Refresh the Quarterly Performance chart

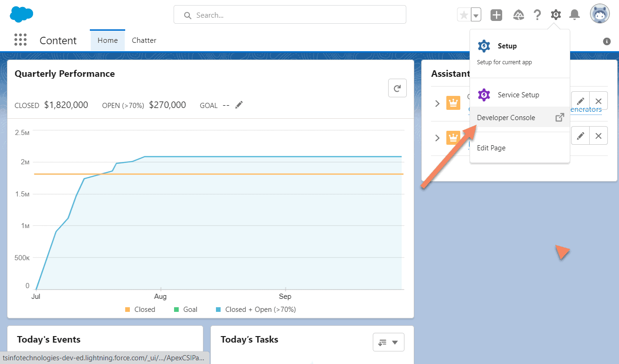pos(397,88)
